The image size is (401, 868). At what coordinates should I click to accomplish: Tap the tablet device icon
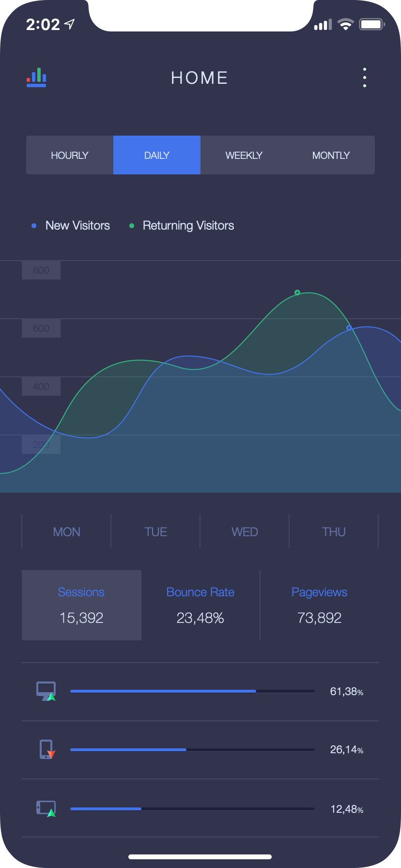(46, 808)
